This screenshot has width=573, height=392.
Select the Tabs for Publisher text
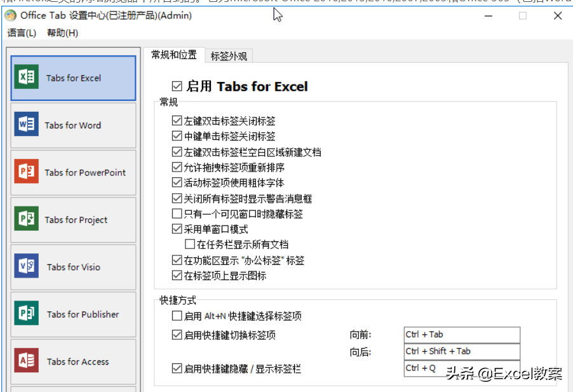click(83, 314)
